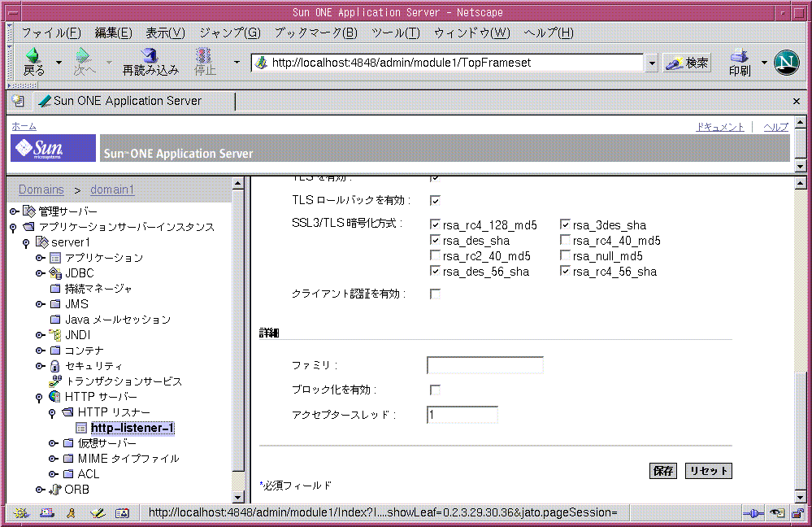Click the 検索 search button
The height and width of the screenshot is (527, 812).
pos(687,63)
